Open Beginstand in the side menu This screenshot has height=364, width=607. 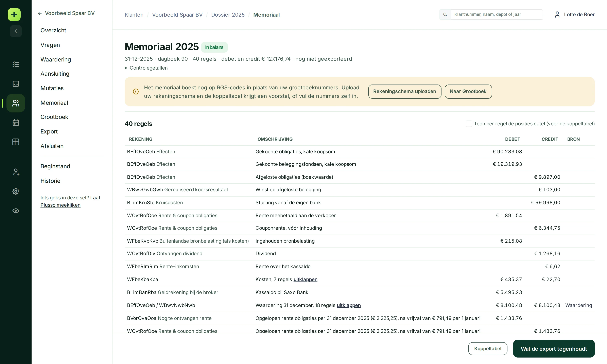[x=55, y=166]
